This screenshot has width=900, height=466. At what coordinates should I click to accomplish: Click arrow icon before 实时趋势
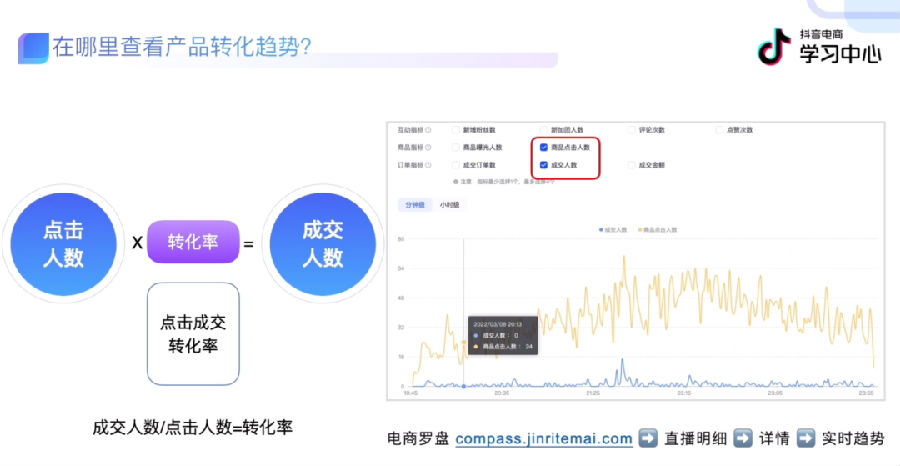804,439
